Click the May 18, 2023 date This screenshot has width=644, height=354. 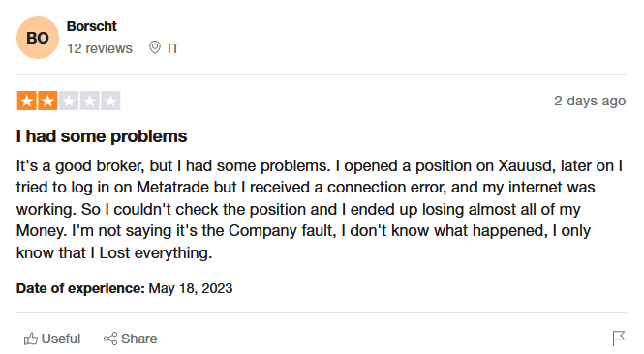pos(191,288)
